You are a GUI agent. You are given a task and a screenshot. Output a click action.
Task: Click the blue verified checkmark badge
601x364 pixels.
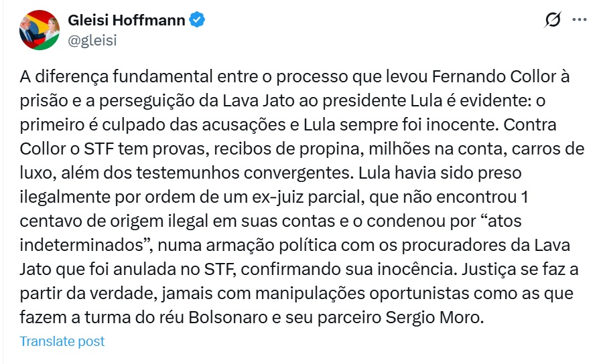click(197, 20)
